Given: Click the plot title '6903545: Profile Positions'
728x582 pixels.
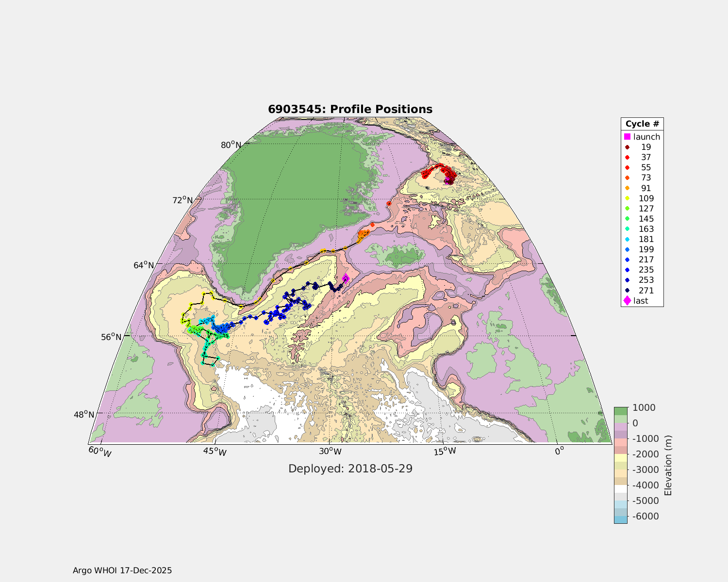Looking at the screenshot, I should (350, 109).
